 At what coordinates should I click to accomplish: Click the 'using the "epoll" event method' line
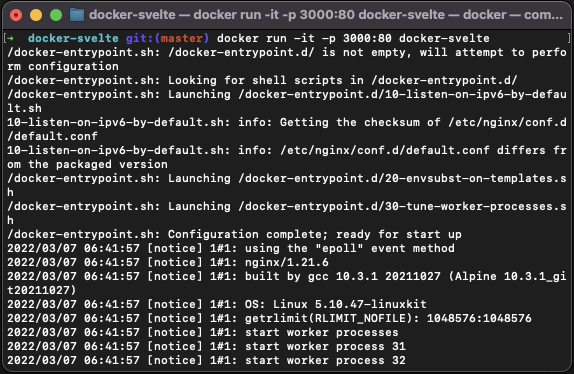point(231,248)
